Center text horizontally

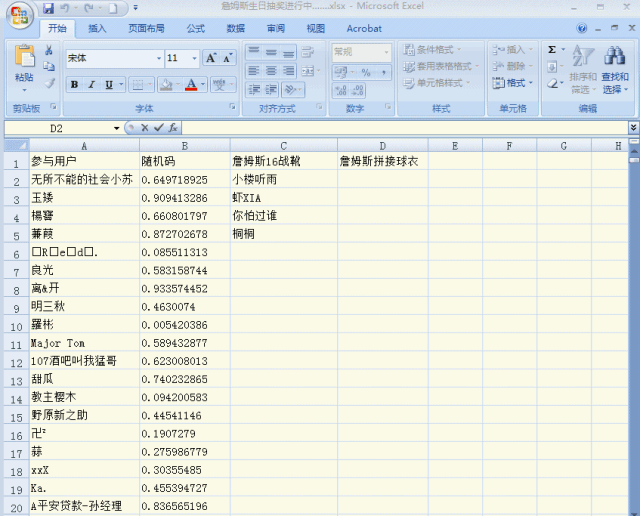(271, 71)
